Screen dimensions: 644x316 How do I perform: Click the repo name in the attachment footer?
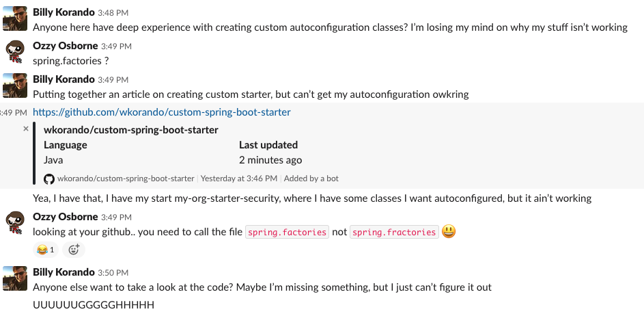pos(126,179)
